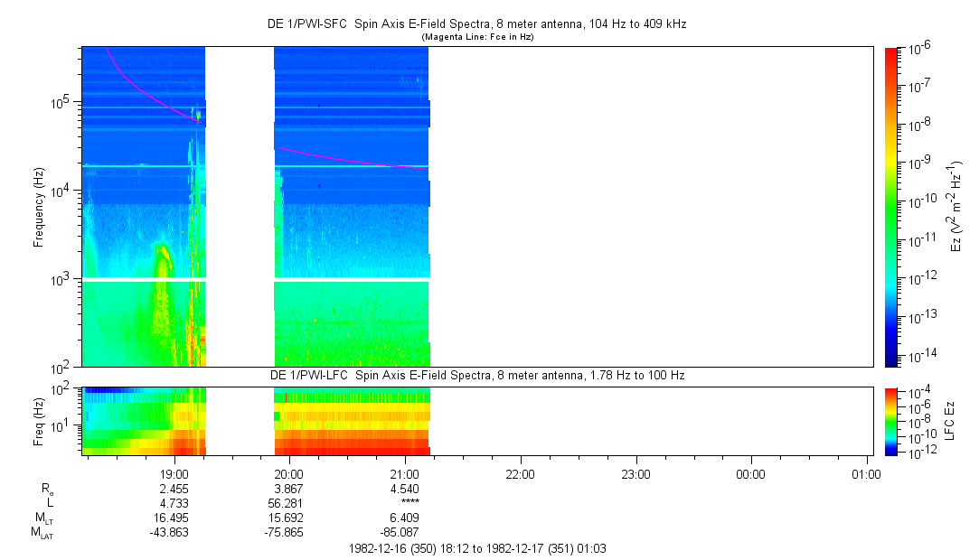Select the LFC Ez color scale bar

tap(891, 420)
